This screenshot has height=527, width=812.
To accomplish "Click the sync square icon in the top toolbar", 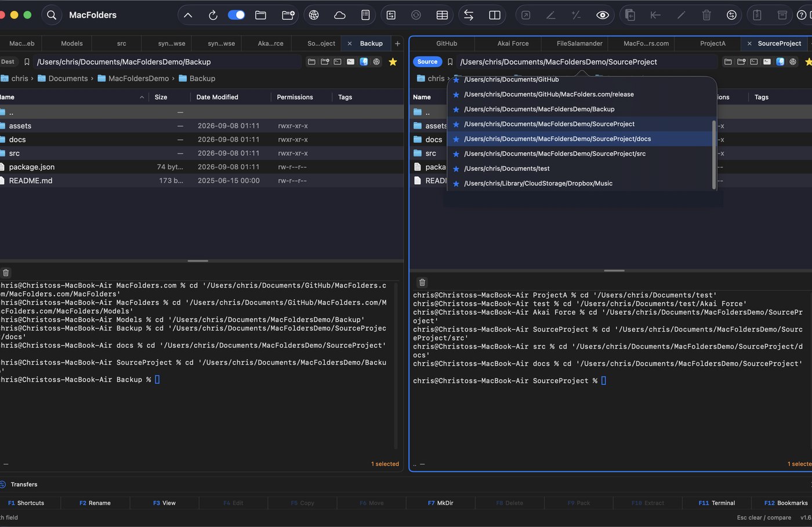I will point(391,15).
